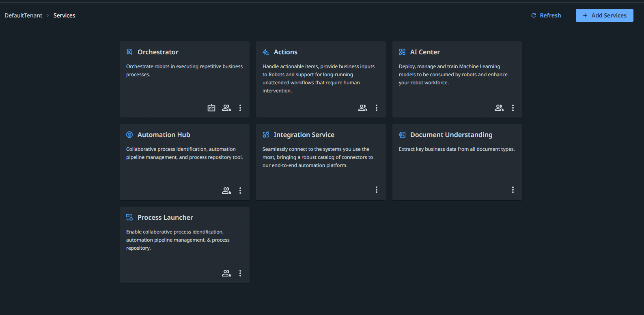644x315 pixels.
Task: Click the Services breadcrumb item
Action: click(x=65, y=15)
